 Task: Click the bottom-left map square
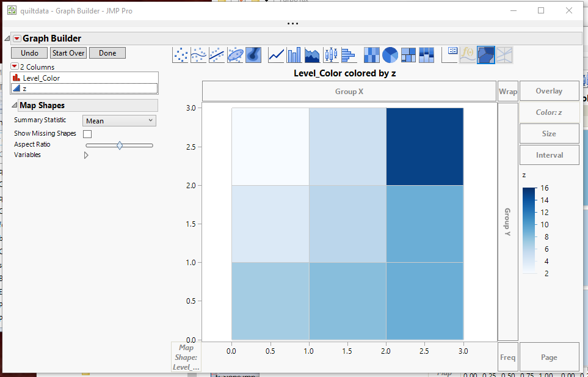click(x=270, y=301)
